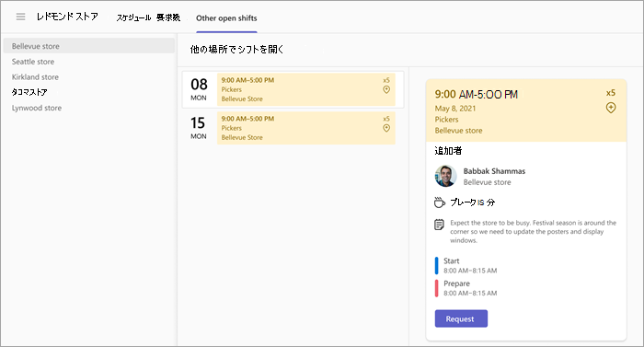Screen dimensions: 644x347
Task: Click the location pin icon on the 08 MON shift
Action: tap(386, 89)
